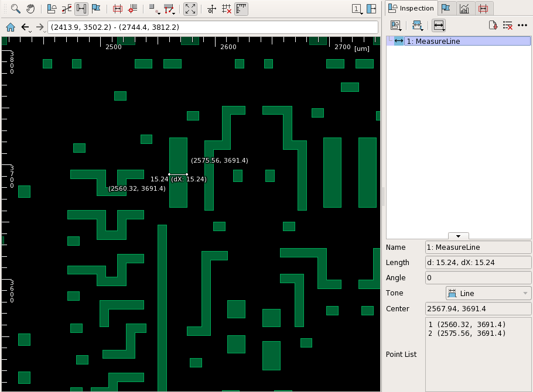Select the shape inspection tool in the toolbar
This screenshot has height=392, width=533.
(52, 9)
